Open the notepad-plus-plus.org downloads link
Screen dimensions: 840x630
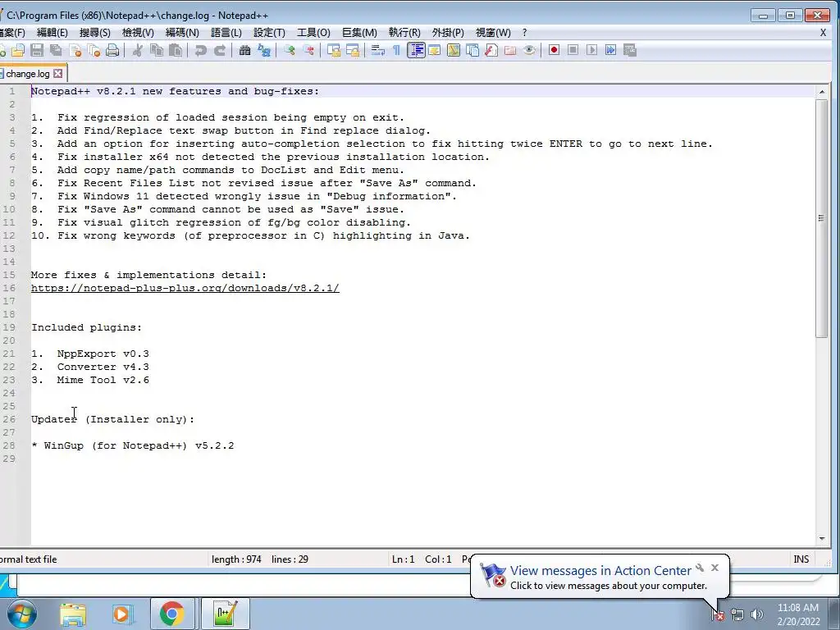point(185,288)
